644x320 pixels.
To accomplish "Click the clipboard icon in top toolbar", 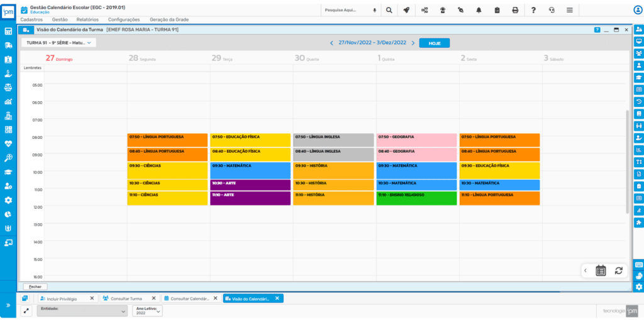I will click(x=497, y=10).
